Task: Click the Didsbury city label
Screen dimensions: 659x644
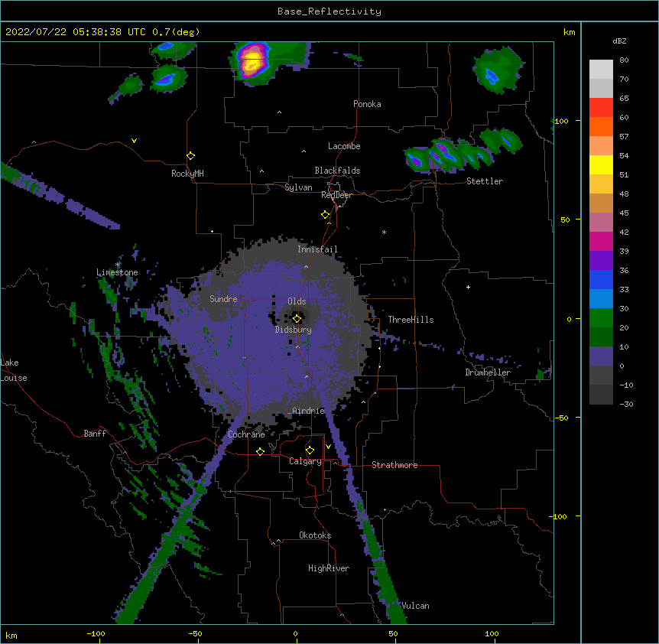Action: pos(294,330)
